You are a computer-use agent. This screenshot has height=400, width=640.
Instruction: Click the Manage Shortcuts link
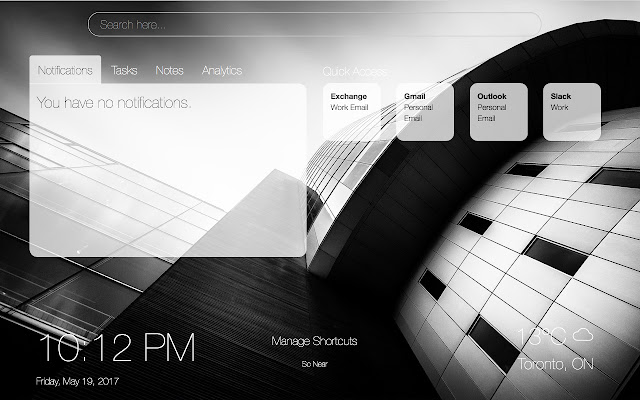314,341
